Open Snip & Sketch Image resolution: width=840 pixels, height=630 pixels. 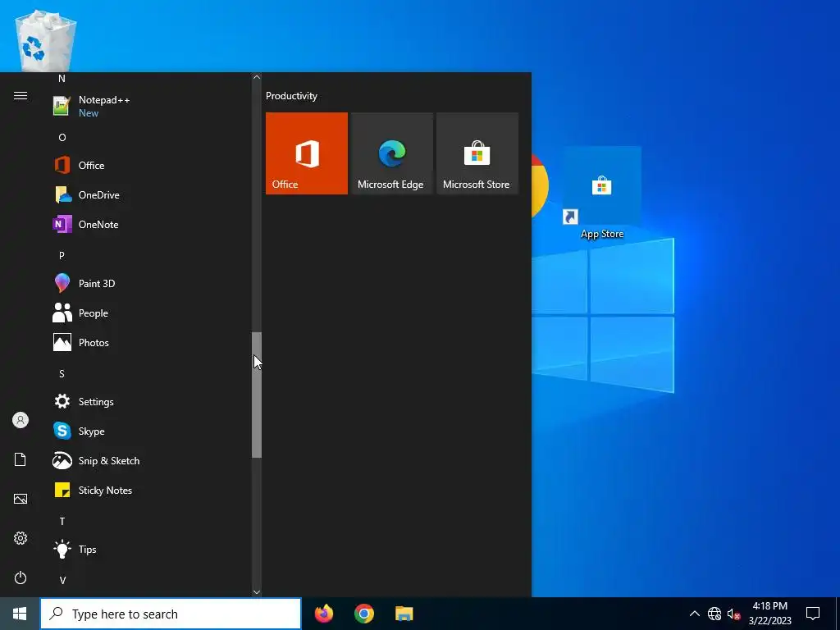150,460
